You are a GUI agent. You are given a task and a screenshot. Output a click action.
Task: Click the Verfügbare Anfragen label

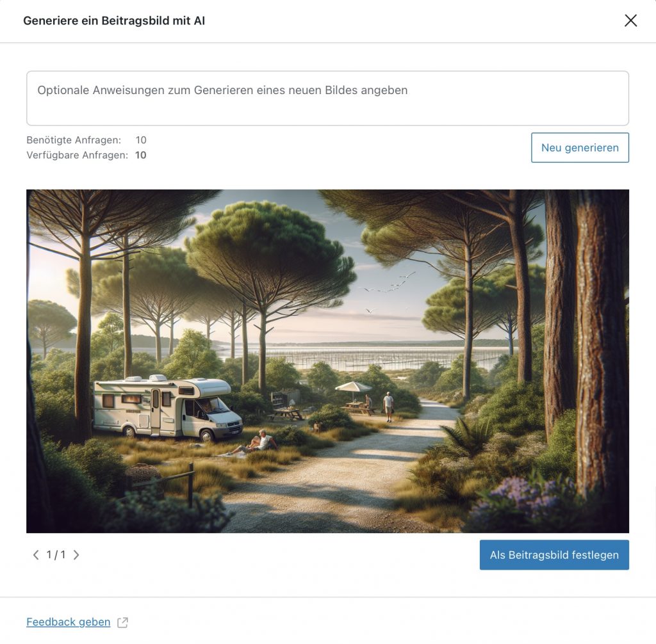pos(77,155)
